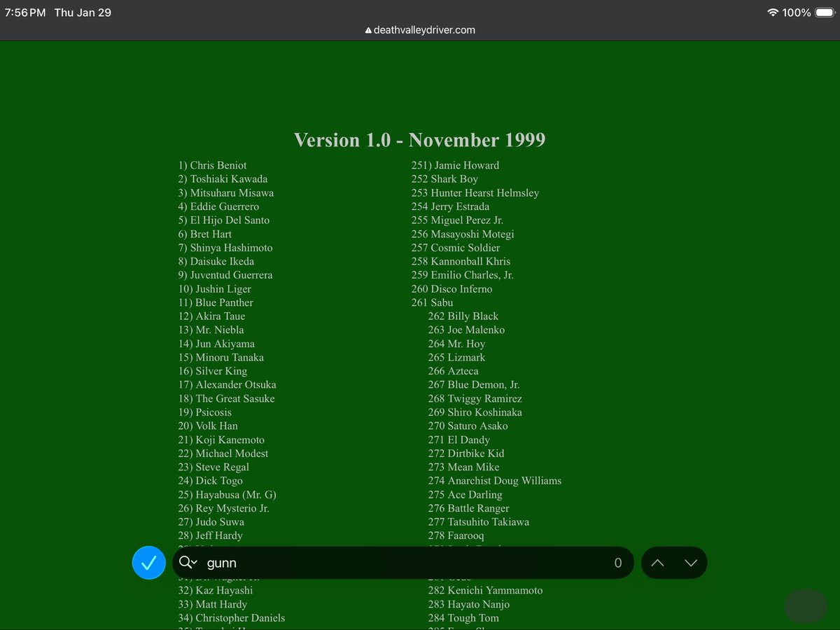Click '17) Alexander Otsuka' entry
This screenshot has width=840, height=630.
coord(227,385)
